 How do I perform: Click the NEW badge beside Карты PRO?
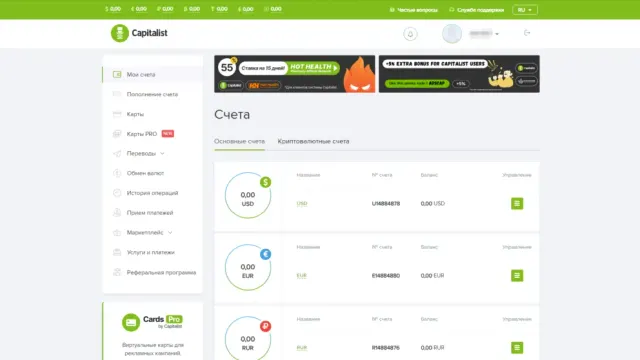(x=168, y=133)
